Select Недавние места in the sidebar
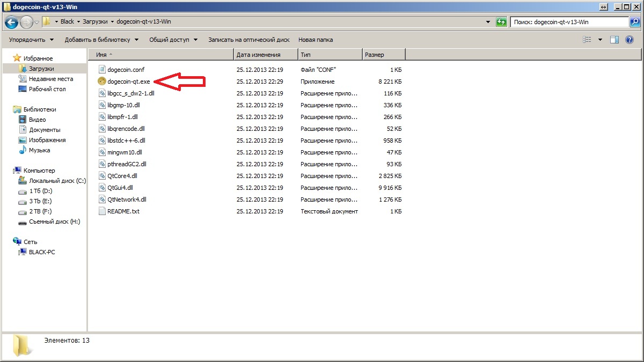Image resolution: width=644 pixels, height=362 pixels. tap(51, 79)
